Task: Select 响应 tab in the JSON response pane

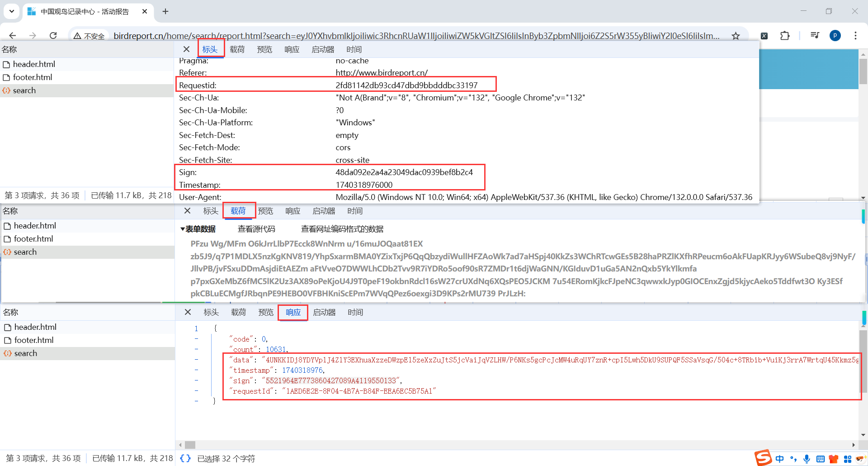Action: pyautogui.click(x=293, y=312)
